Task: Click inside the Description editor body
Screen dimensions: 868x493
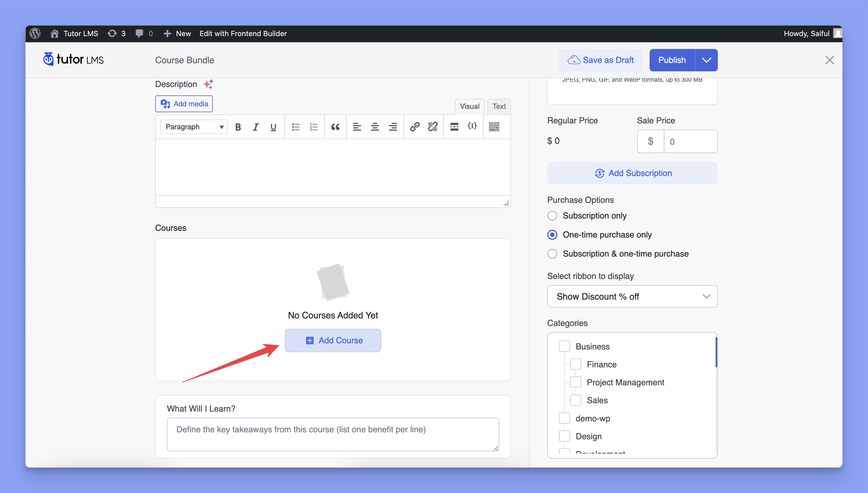Action: 333,166
